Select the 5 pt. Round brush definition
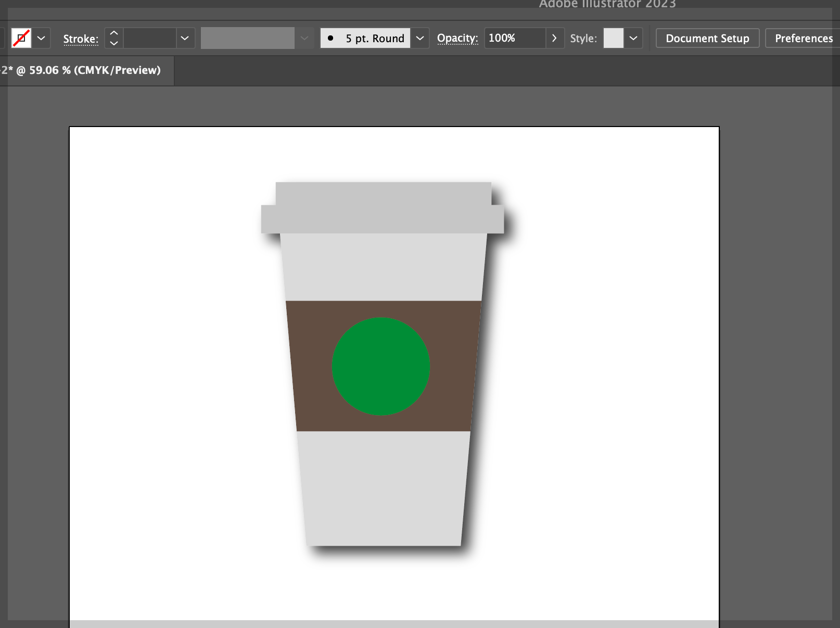840x628 pixels. point(365,38)
